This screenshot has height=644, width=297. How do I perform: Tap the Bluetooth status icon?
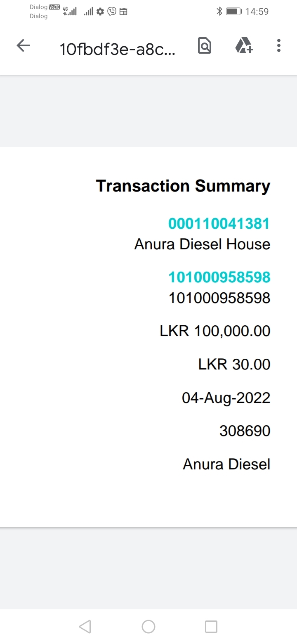point(219,12)
